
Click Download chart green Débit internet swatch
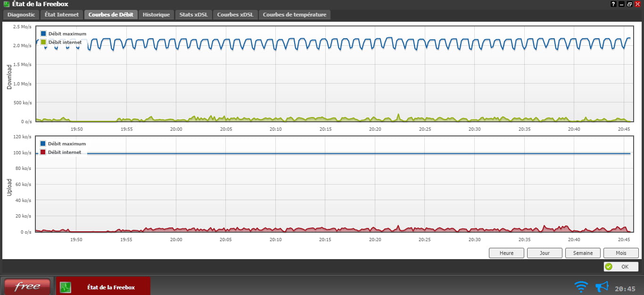point(43,42)
